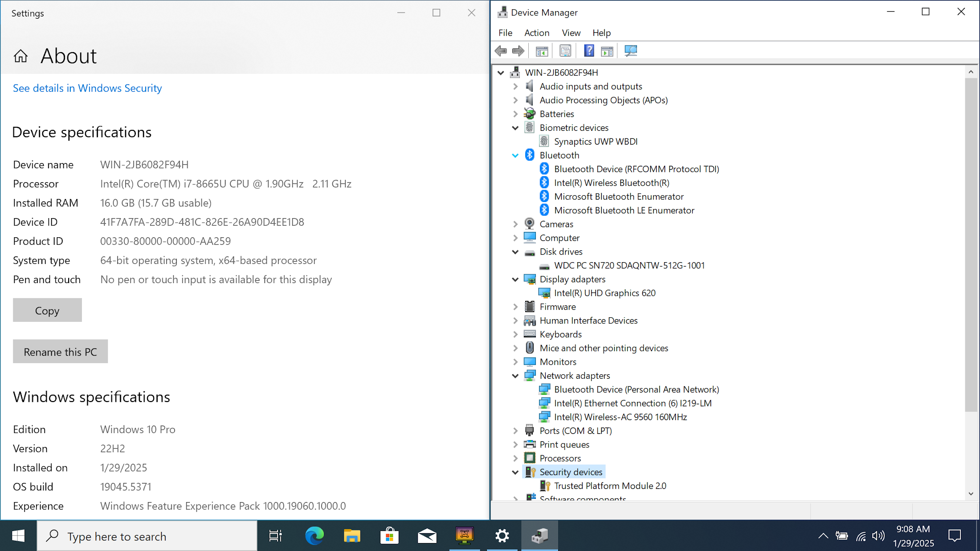Click scroll down arrow in Device Manager

pos(971,494)
